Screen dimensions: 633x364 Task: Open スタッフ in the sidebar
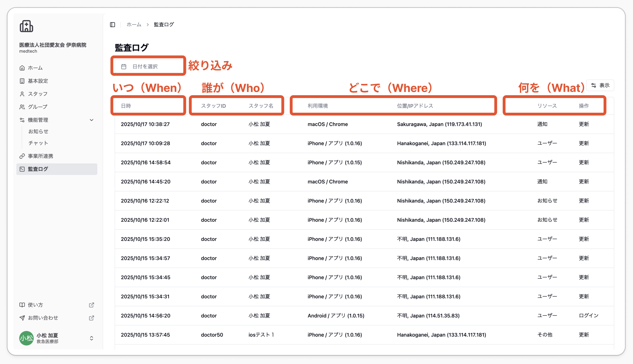57,94
